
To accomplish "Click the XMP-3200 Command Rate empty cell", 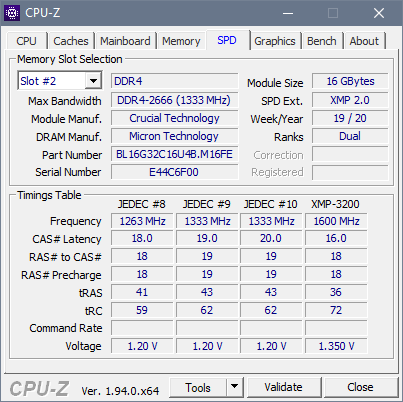I will point(336,328).
